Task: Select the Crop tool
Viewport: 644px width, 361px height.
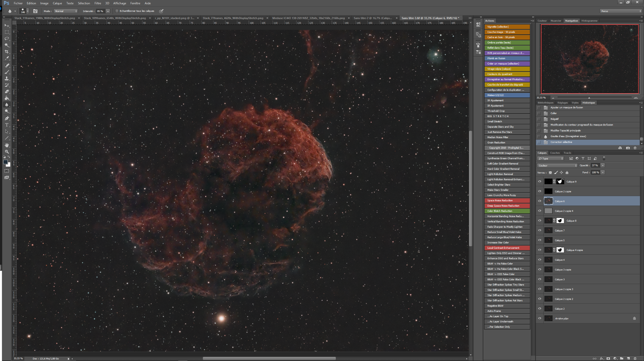Action: pyautogui.click(x=7, y=52)
